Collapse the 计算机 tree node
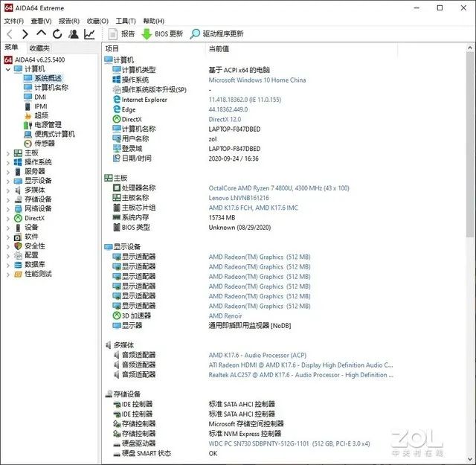Screen dimensions: 476x465 click(x=8, y=69)
